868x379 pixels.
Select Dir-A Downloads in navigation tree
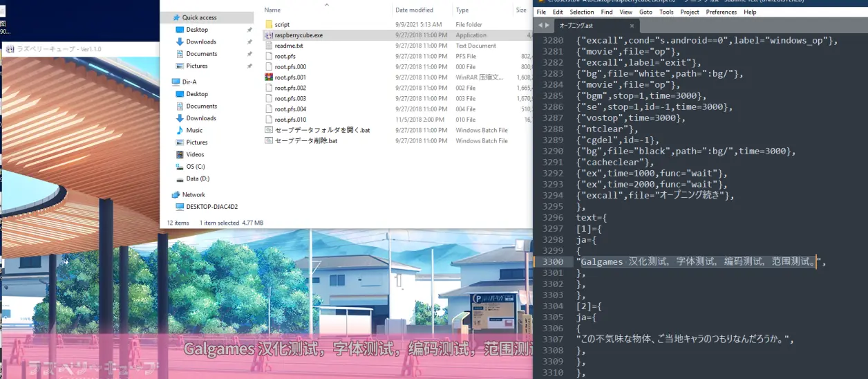(201, 118)
